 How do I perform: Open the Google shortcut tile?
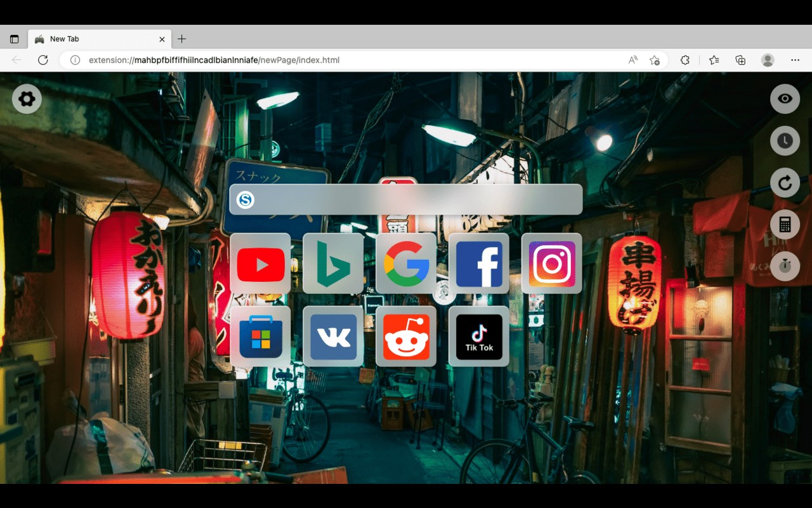[406, 264]
